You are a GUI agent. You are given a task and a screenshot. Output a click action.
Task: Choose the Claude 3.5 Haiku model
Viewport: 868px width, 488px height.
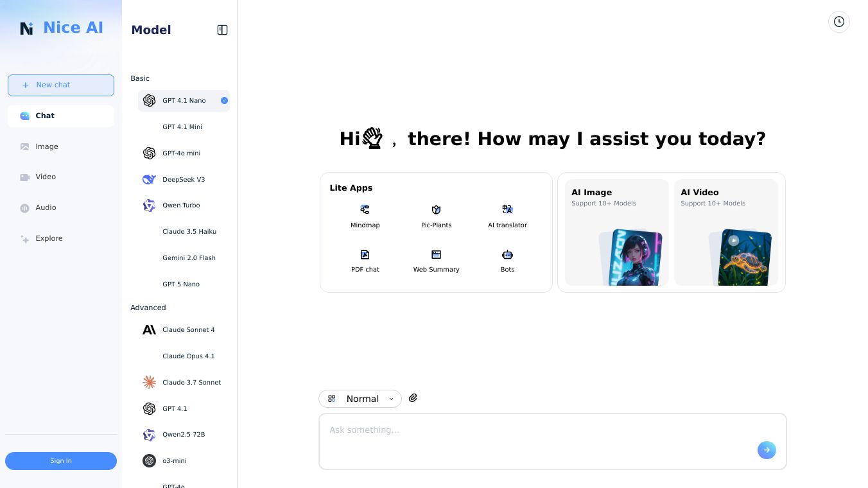click(184, 232)
